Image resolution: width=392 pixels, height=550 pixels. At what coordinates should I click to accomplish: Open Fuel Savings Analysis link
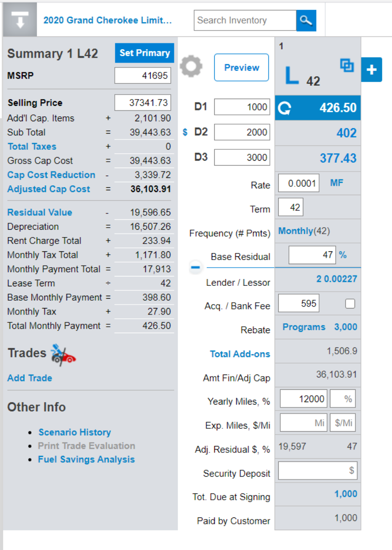point(86,459)
